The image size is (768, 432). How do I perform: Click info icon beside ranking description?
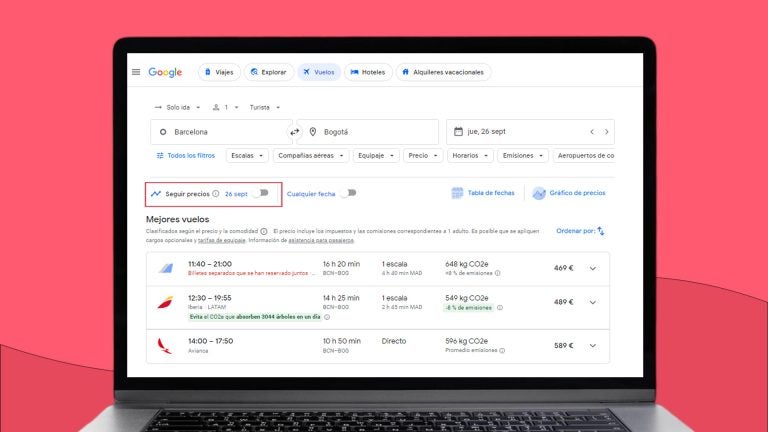pos(264,231)
